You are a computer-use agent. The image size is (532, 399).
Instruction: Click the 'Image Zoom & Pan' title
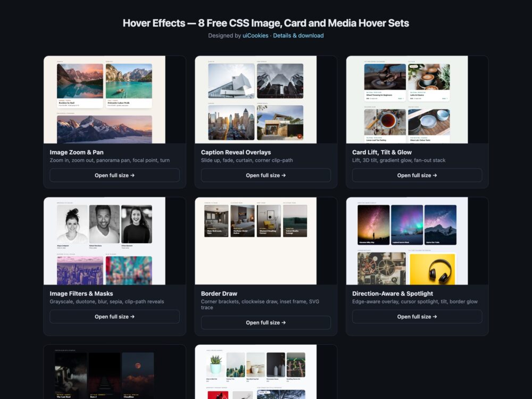[x=77, y=152]
